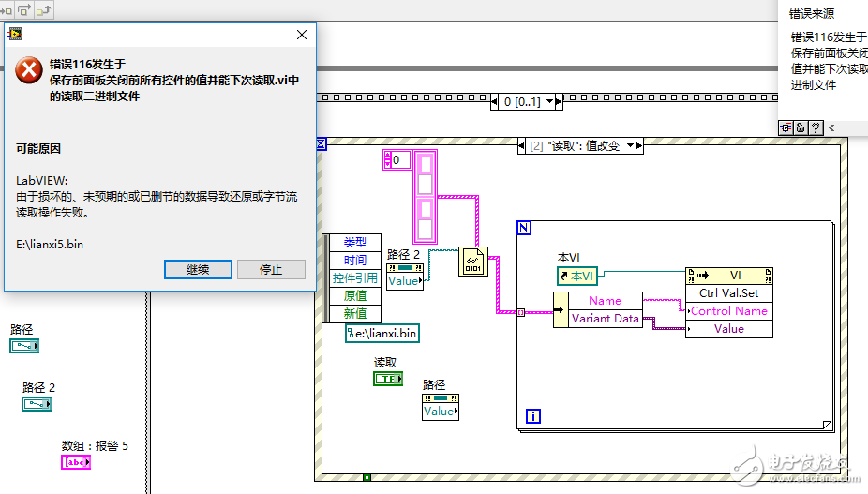Screen dimensions: 868x494
Task: Click the Ctrl Val.Set method name
Action: 729,293
